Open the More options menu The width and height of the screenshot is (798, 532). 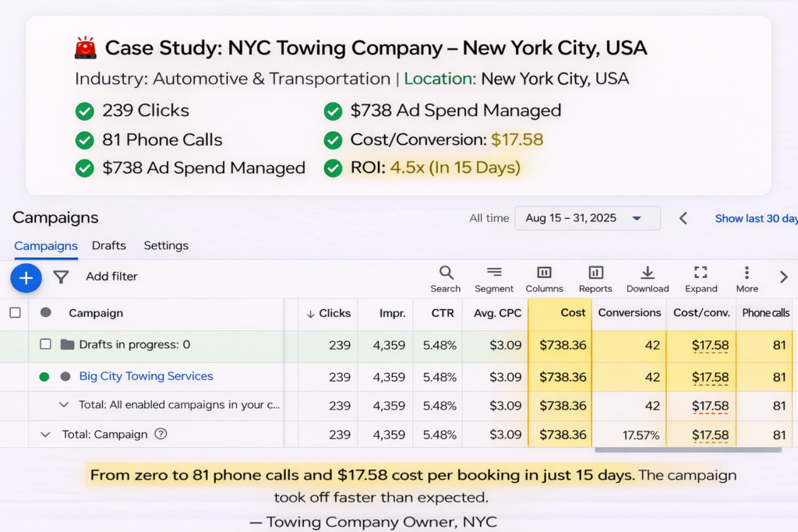(x=747, y=273)
